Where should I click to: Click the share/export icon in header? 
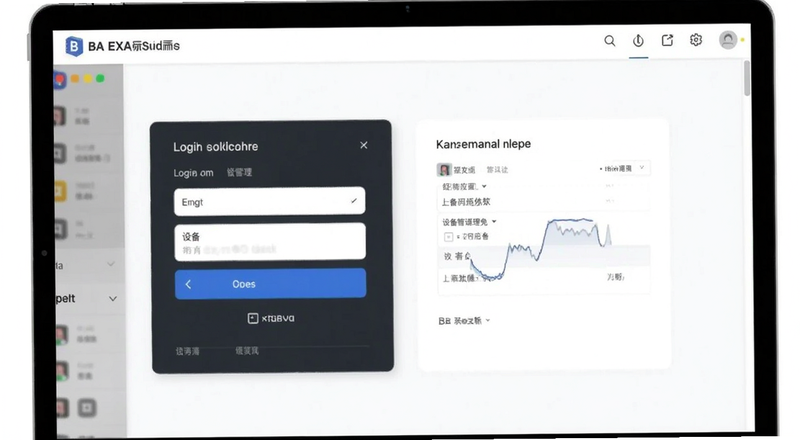click(x=667, y=40)
